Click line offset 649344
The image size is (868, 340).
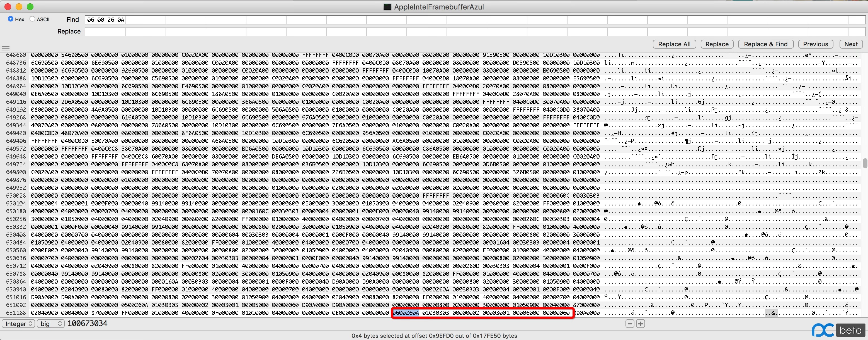click(16, 125)
